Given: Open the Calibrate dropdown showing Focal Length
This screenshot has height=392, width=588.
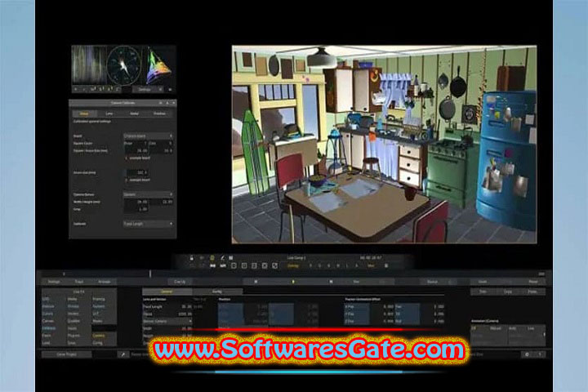Looking at the screenshot, I should tap(148, 224).
